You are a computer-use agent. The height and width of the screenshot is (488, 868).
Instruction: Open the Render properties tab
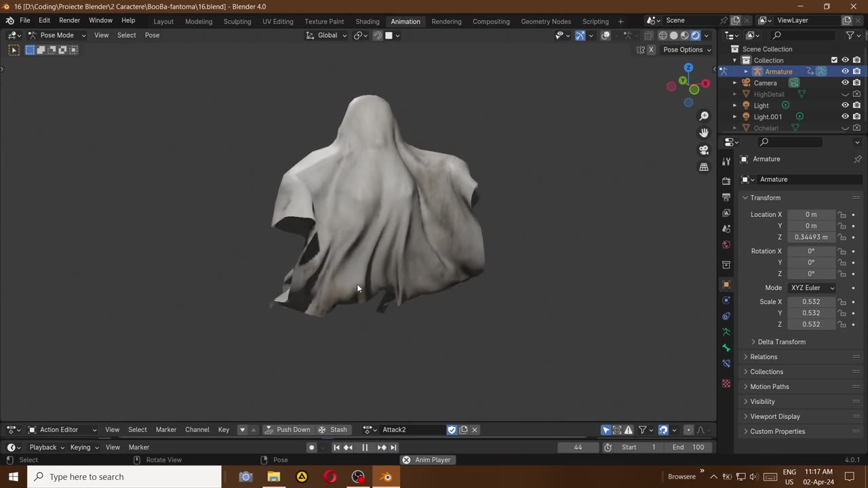tap(726, 181)
